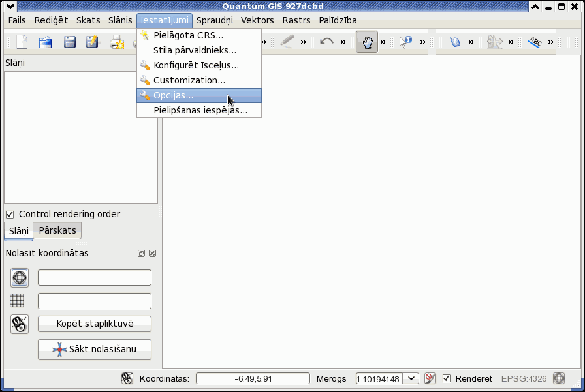Click the EPSG:4326 status text
The height and width of the screenshot is (392, 585).
point(524,378)
